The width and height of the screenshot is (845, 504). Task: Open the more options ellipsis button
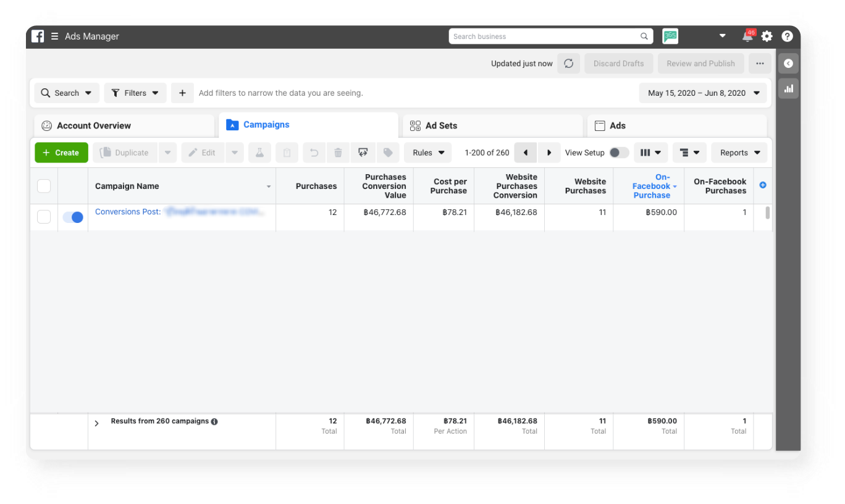tap(760, 64)
